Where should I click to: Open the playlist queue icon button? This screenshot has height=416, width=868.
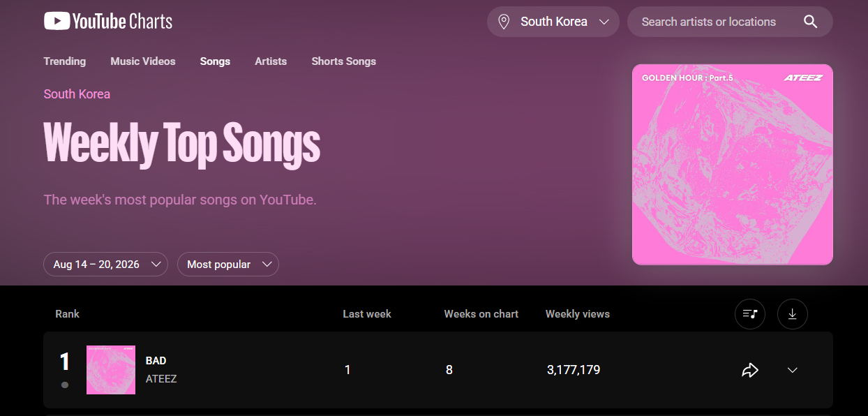coord(750,314)
